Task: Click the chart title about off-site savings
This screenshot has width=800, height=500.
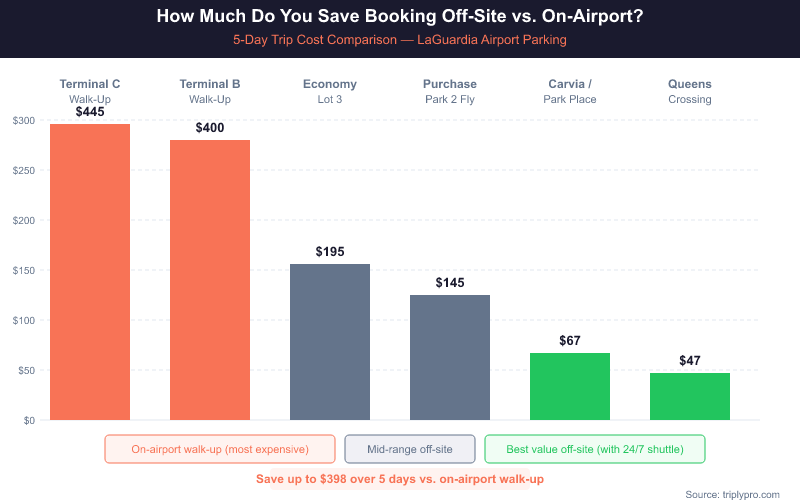Action: 400,17
